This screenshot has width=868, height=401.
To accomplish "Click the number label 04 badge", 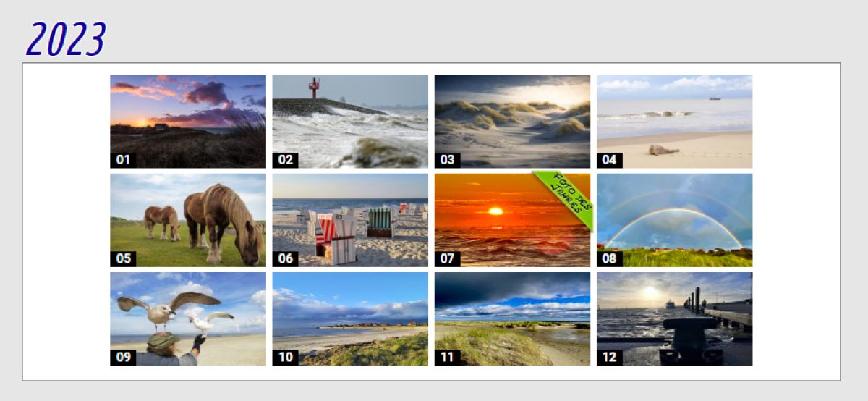I will point(609,160).
